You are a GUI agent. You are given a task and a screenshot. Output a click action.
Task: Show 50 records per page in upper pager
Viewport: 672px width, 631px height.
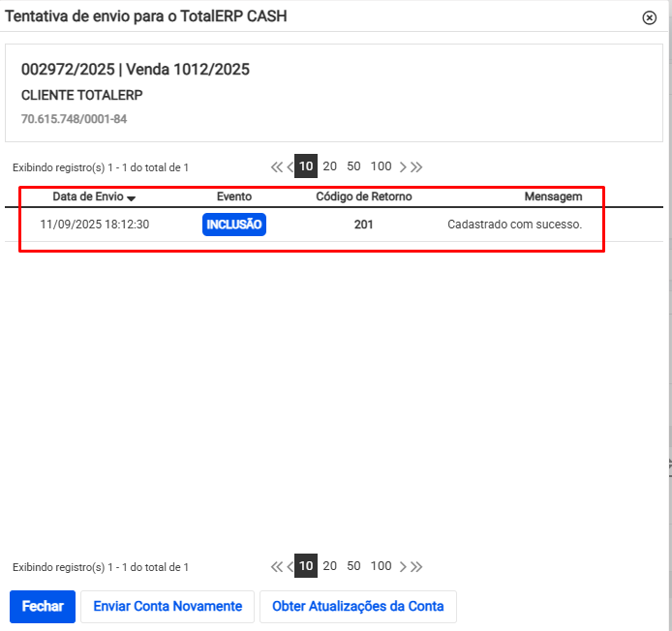(x=353, y=165)
